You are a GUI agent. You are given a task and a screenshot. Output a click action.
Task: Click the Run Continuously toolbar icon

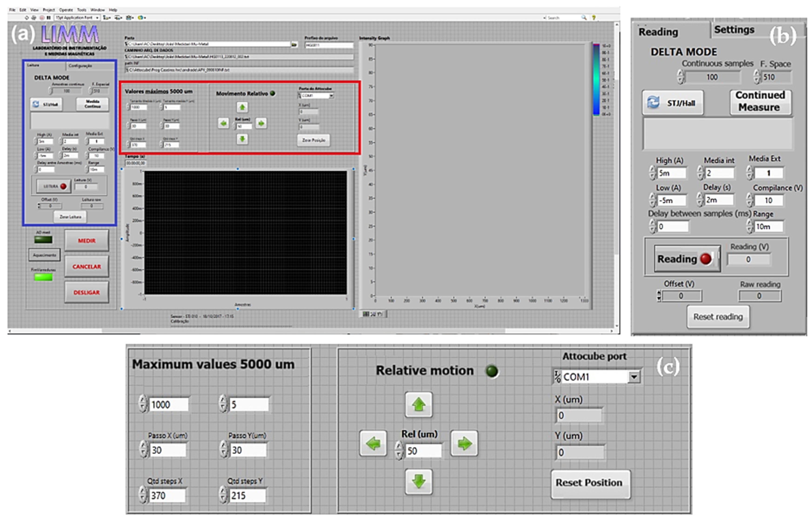(x=34, y=17)
